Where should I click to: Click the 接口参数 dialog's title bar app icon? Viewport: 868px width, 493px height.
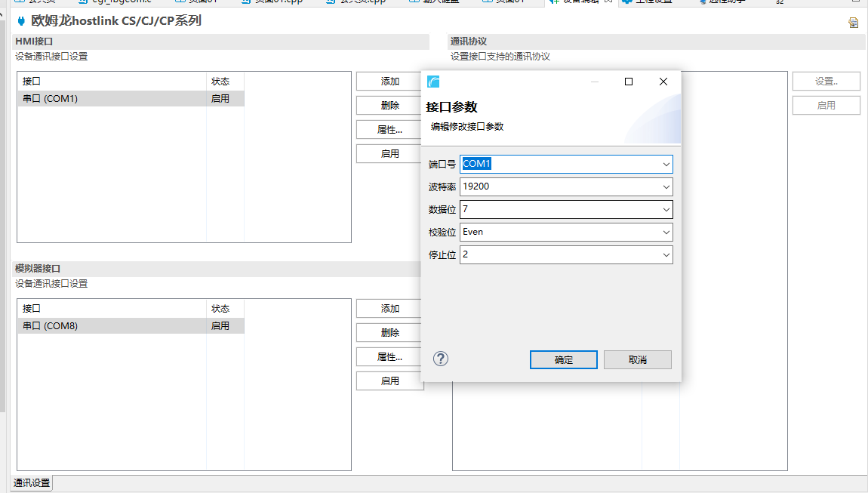(433, 82)
